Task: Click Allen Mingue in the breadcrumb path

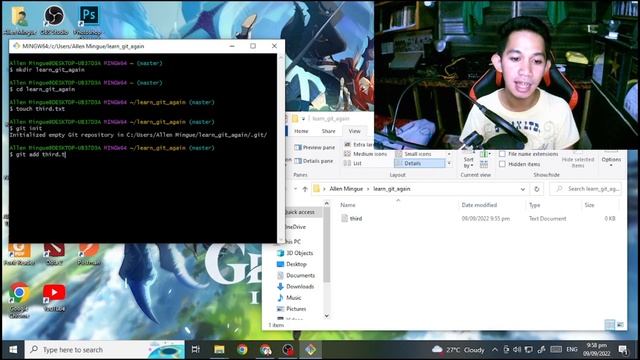Action: tap(346, 189)
